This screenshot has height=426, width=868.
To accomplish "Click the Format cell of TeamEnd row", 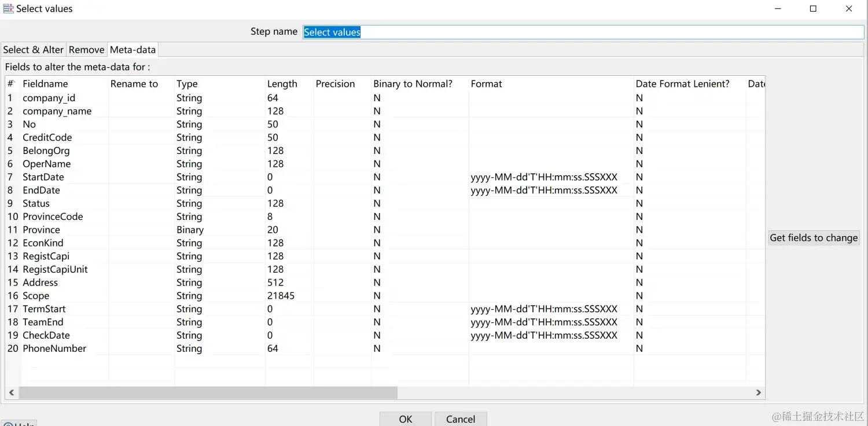I will coord(551,322).
